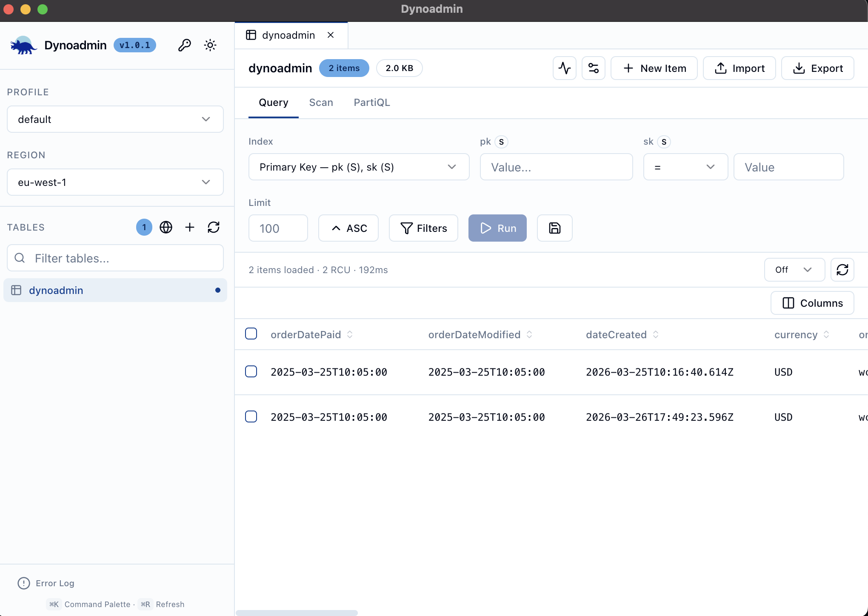Switch to the PartiQL tab
Viewport: 868px width, 616px height.
(371, 103)
